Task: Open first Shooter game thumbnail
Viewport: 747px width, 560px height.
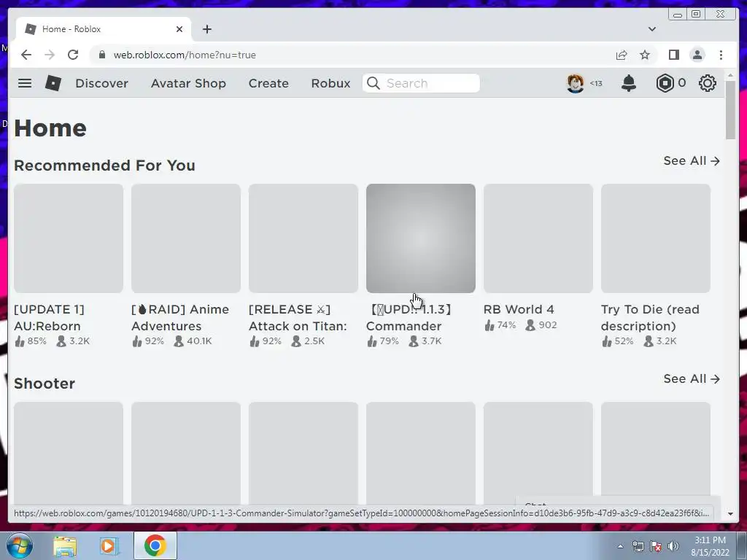Action: pos(69,453)
